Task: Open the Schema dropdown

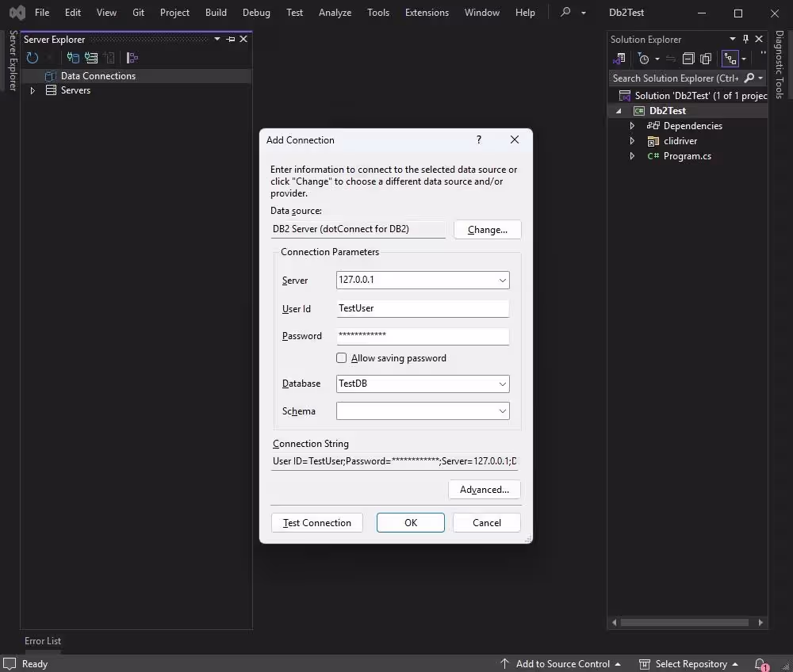Action: point(502,411)
